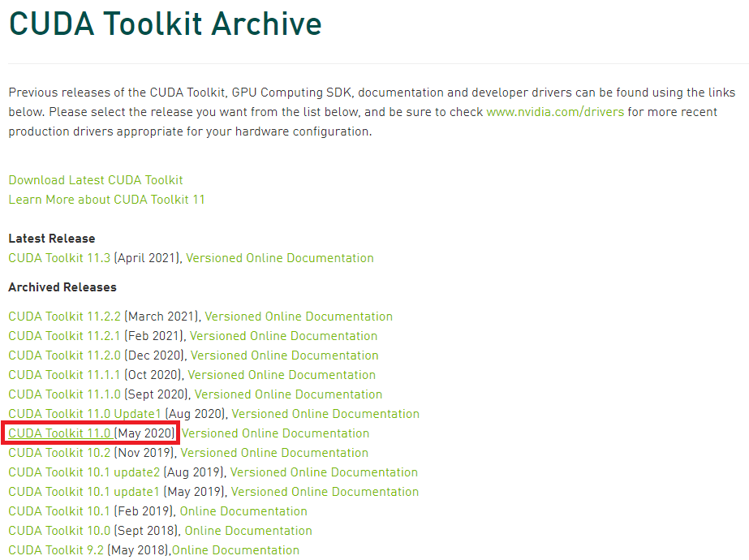Open Versioned Online Documentation for 11.3 April 2021
This screenshot has height=560, width=749.
(280, 258)
